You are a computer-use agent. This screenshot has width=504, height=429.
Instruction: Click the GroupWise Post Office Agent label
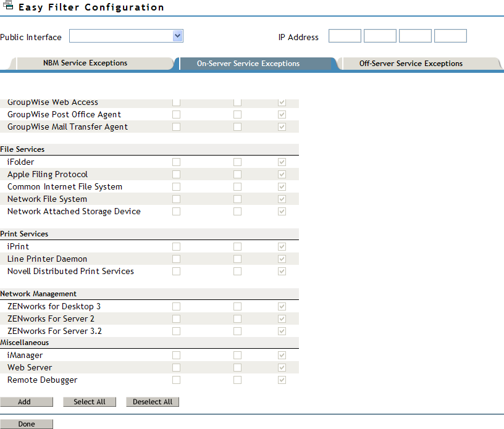pyautogui.click(x=64, y=115)
